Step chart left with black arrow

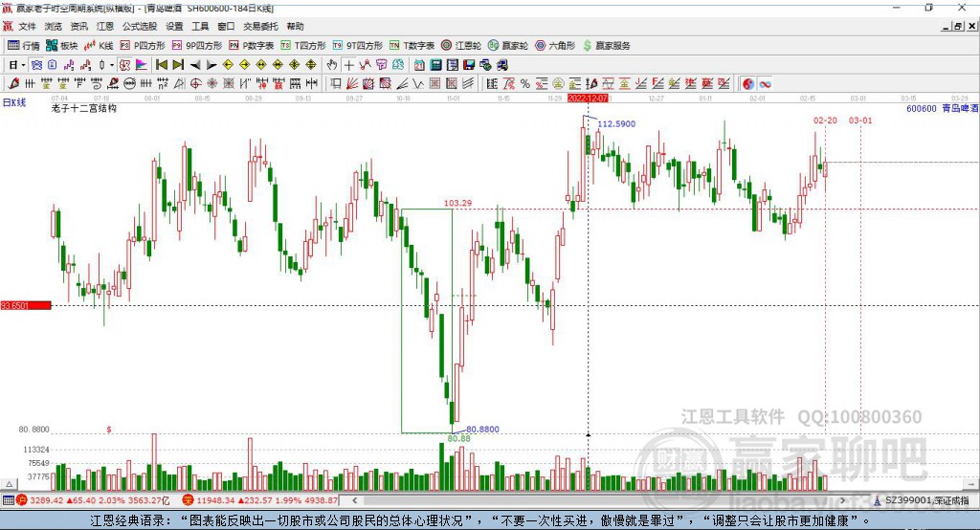[x=195, y=65]
